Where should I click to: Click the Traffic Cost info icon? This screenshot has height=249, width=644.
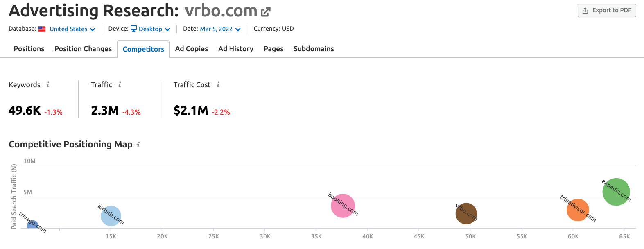coord(218,85)
